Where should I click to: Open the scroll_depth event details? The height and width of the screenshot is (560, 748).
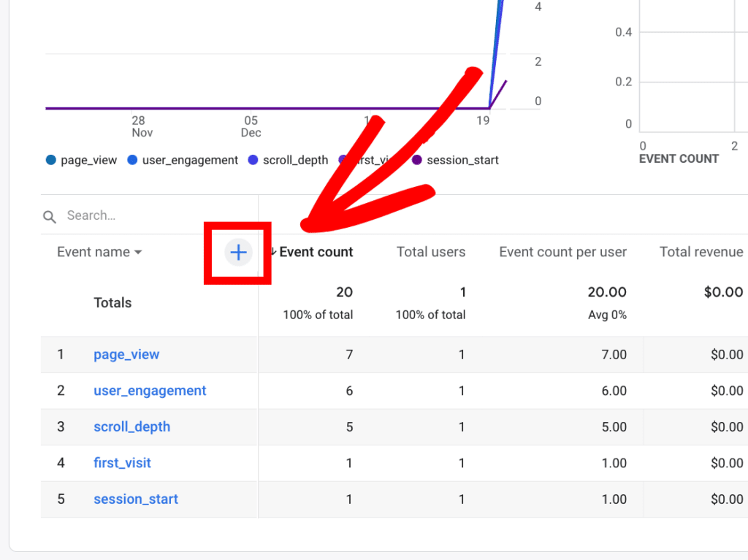[131, 426]
